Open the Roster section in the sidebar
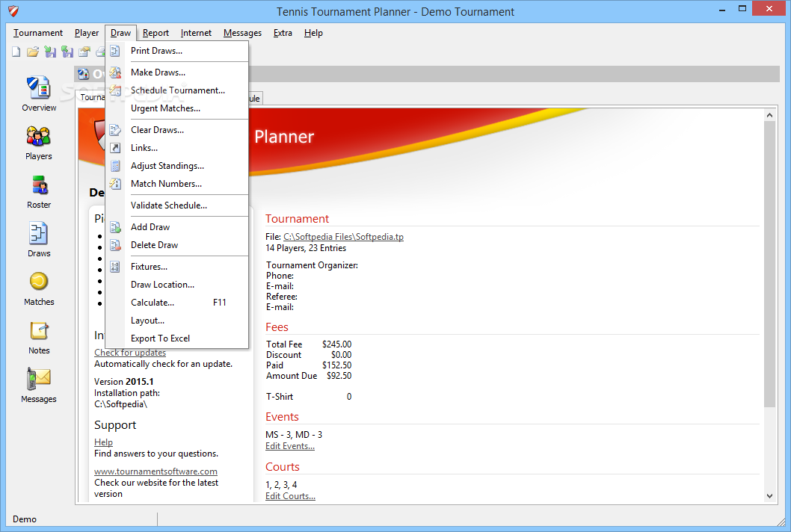Image resolution: width=791 pixels, height=532 pixels. pyautogui.click(x=39, y=191)
